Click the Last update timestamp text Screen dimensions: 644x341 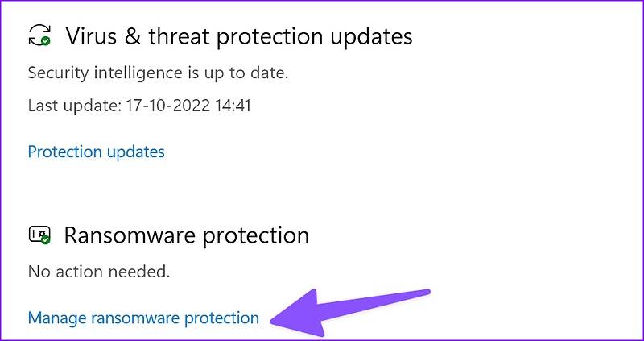click(139, 106)
